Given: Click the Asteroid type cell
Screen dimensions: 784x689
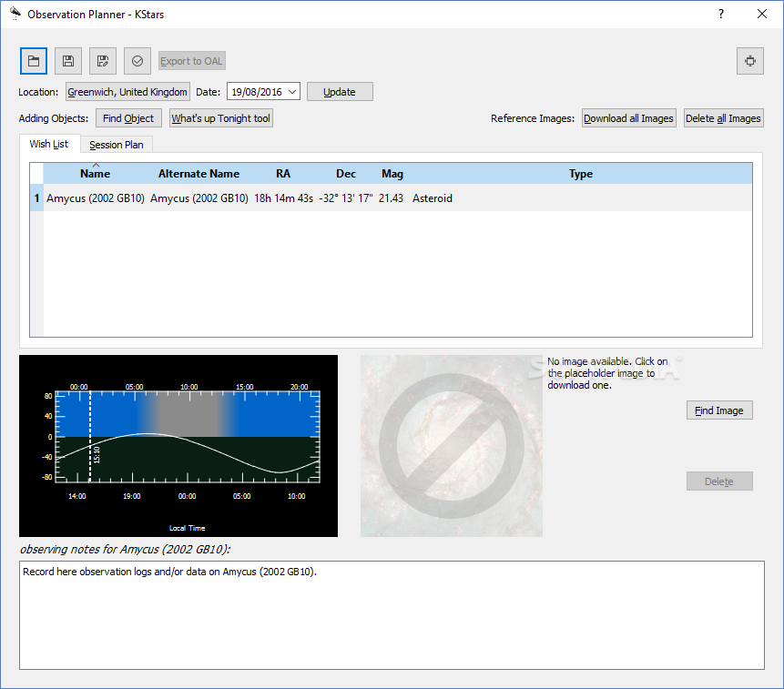Looking at the screenshot, I should (x=581, y=198).
